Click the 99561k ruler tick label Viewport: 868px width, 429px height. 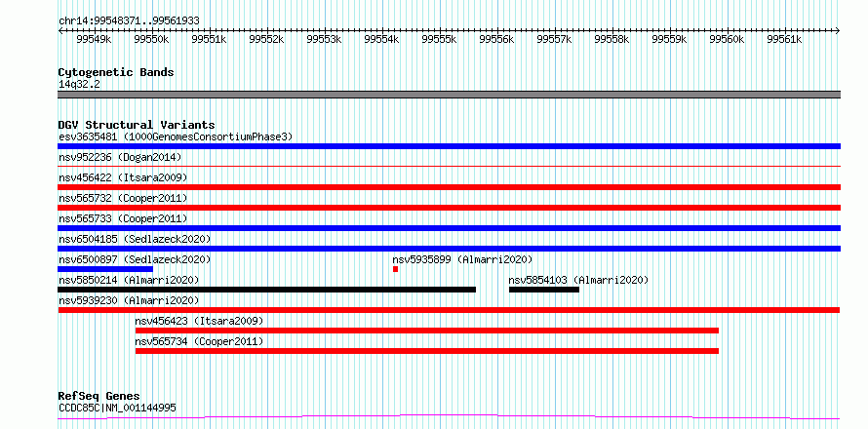coord(785,39)
